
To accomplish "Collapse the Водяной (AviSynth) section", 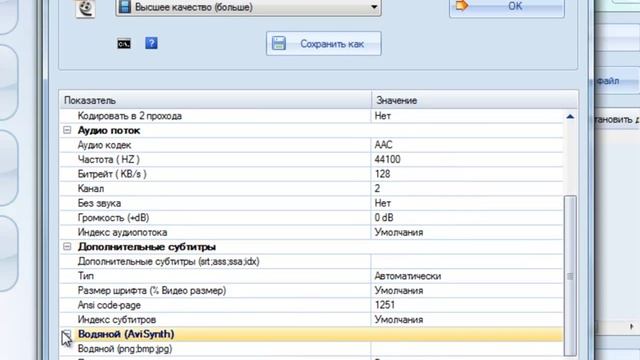I will tap(67, 334).
